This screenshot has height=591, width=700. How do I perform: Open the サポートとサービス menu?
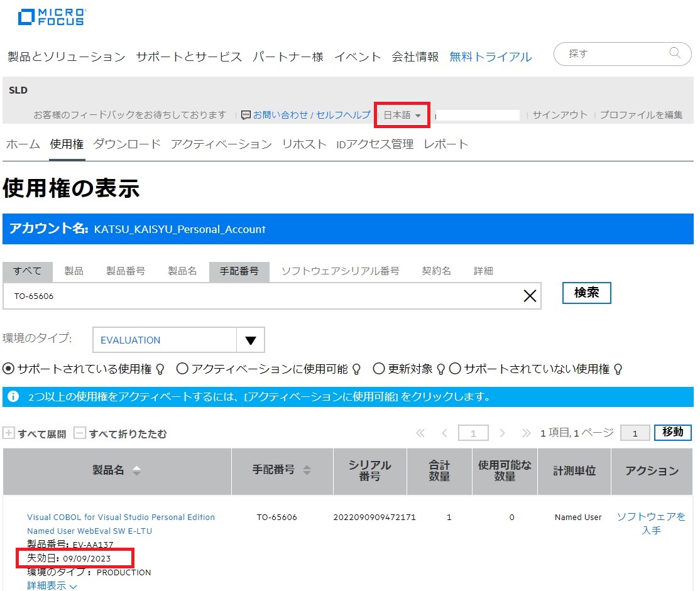click(x=189, y=57)
